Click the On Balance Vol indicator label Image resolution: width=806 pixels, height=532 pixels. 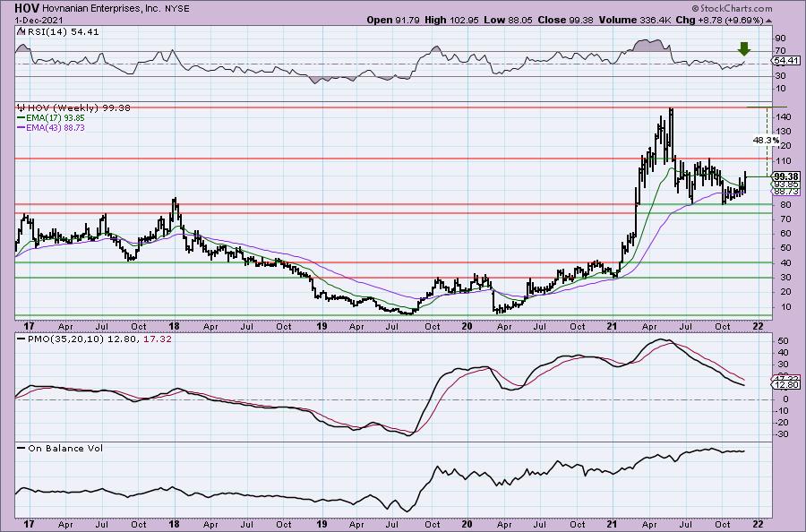[x=65, y=448]
